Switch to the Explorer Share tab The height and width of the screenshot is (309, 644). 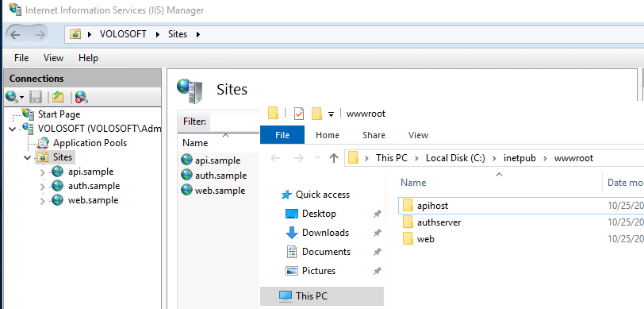[x=374, y=135]
